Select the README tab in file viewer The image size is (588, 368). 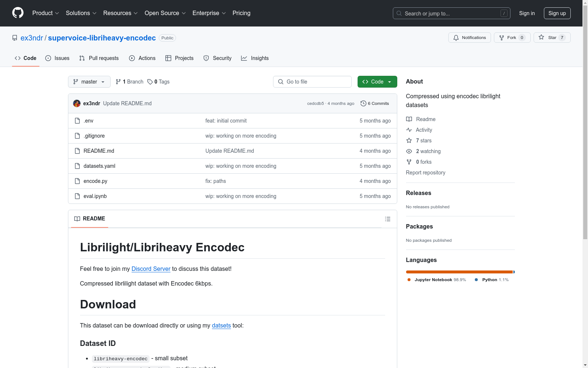(x=90, y=219)
